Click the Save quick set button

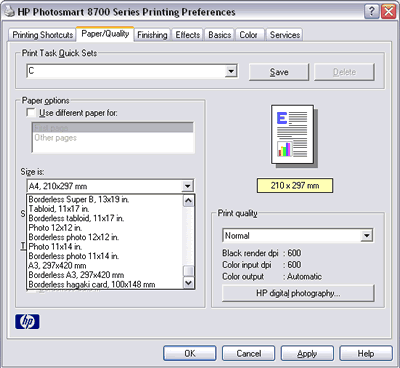tap(279, 72)
